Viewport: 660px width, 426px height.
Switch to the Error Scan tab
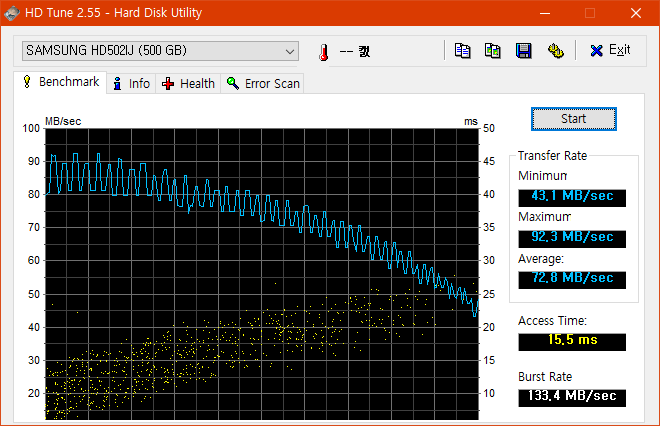pos(262,83)
